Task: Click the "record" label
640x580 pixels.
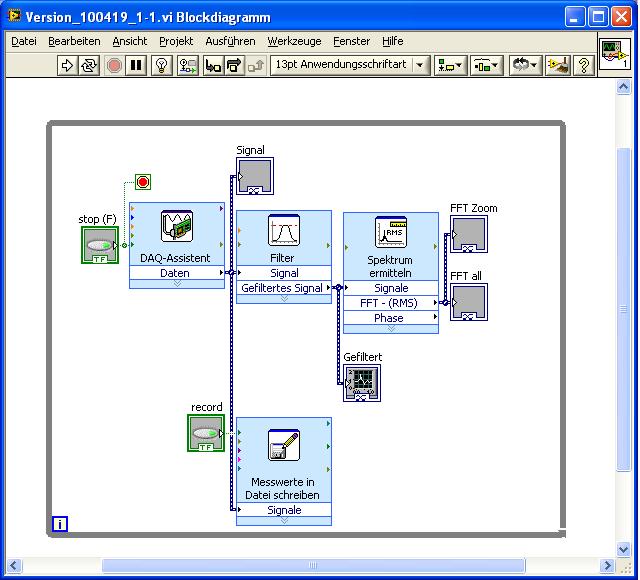Action: 207,407
